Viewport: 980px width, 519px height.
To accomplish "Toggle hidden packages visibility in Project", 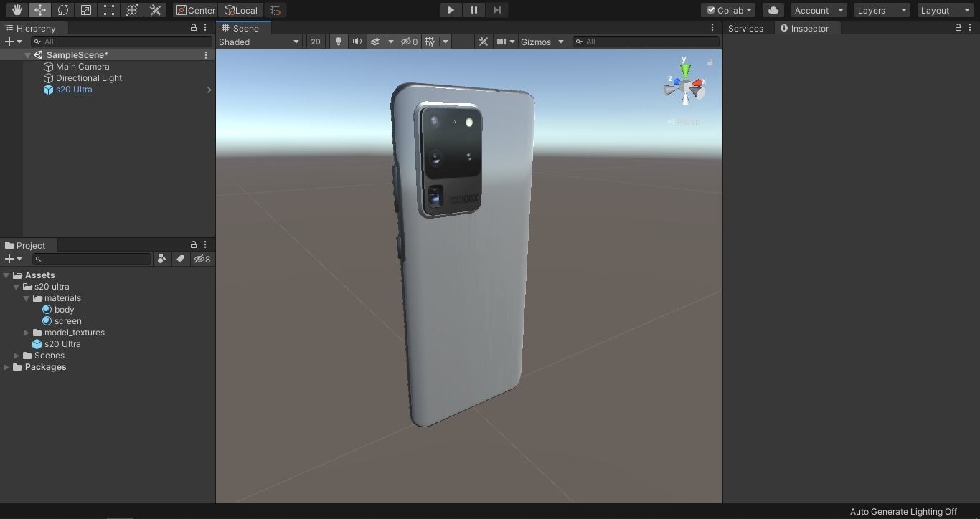I will (x=202, y=259).
